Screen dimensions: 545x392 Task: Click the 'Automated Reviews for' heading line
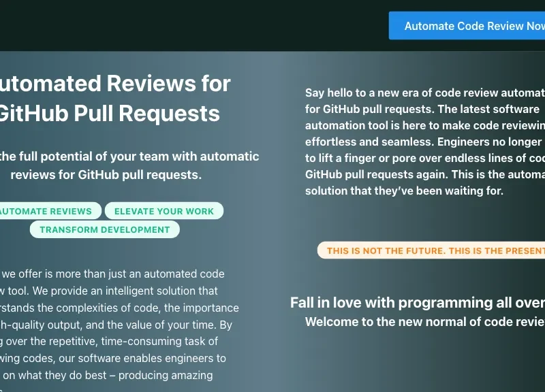[x=115, y=83]
